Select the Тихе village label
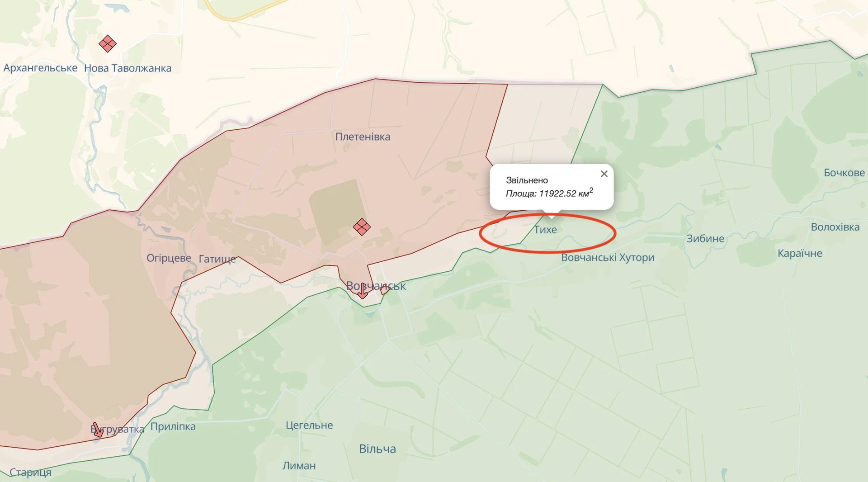The width and height of the screenshot is (868, 482). click(545, 230)
